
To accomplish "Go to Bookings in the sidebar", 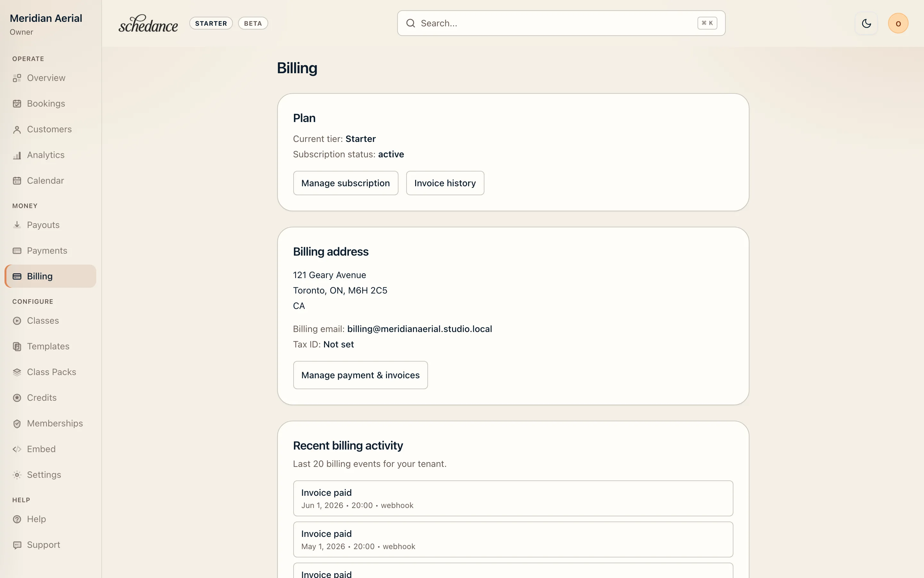I will coord(50,104).
